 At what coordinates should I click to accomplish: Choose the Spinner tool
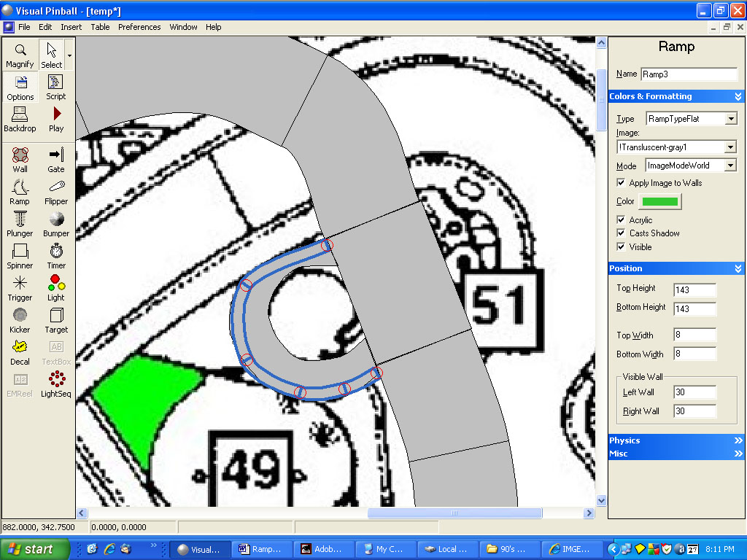pyautogui.click(x=20, y=256)
